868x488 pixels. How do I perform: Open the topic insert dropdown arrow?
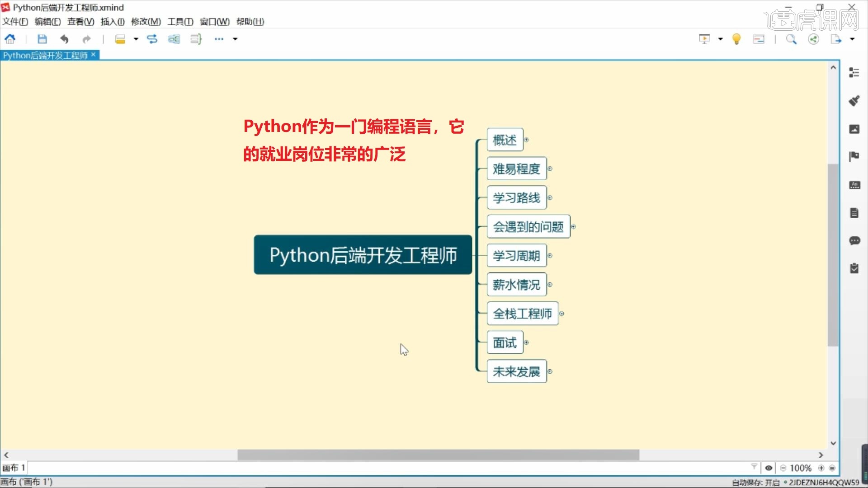click(x=136, y=39)
